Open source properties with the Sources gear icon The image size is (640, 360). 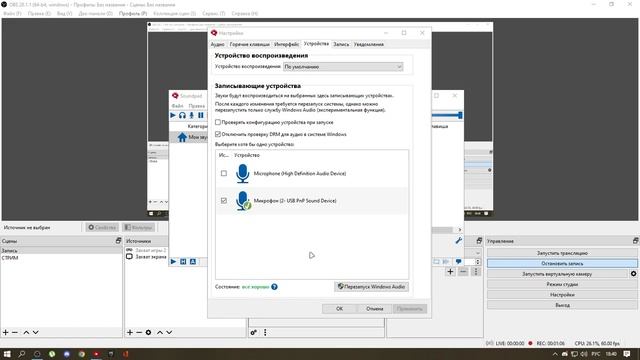pyautogui.click(x=149, y=332)
